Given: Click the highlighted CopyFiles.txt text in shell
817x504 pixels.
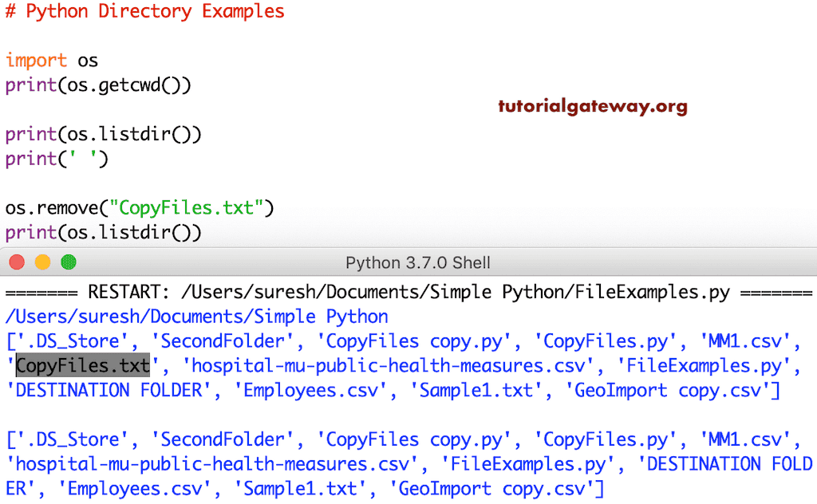Looking at the screenshot, I should coord(83,366).
